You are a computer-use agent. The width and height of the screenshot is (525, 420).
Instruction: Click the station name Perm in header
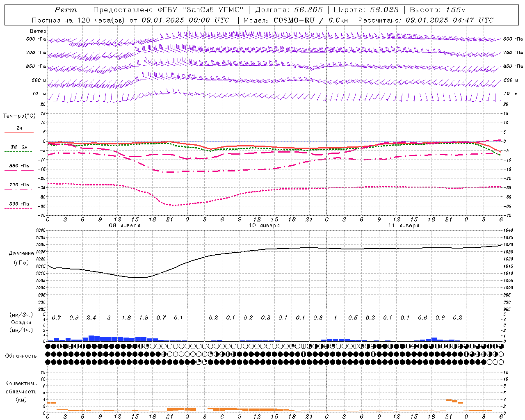pos(66,10)
